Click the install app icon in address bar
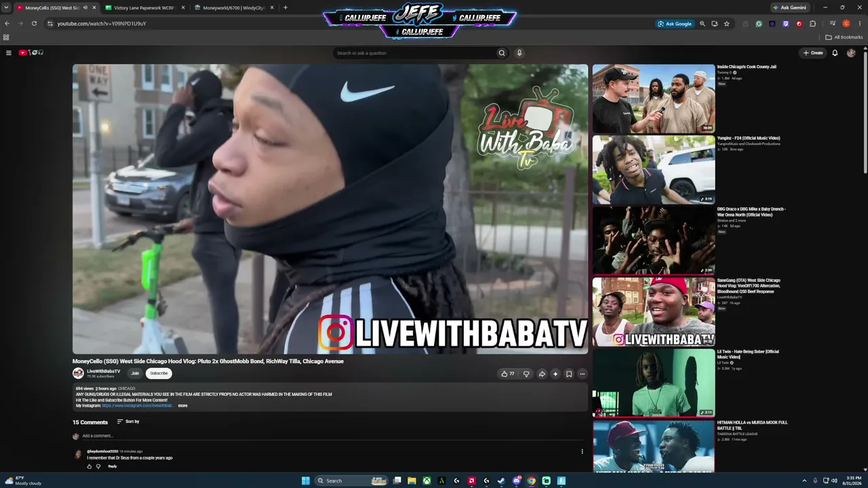The width and height of the screenshot is (868, 488). 715,24
